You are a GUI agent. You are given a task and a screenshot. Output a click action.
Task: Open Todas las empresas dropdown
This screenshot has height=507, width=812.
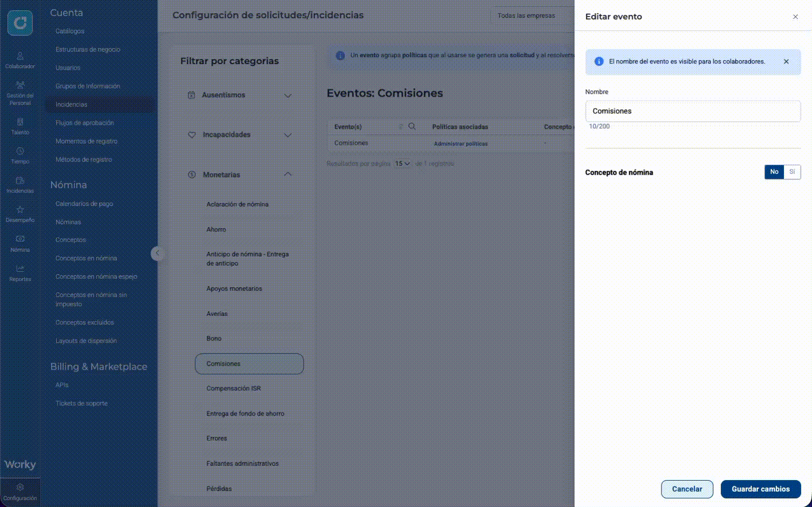[x=533, y=15]
